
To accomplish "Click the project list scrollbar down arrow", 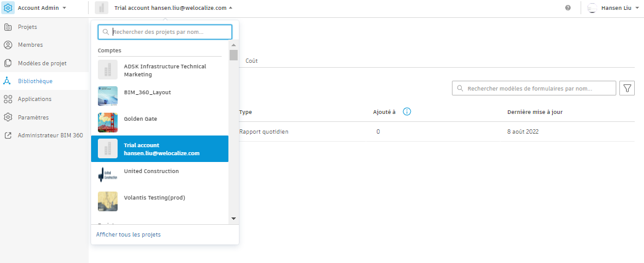I will (x=233, y=218).
